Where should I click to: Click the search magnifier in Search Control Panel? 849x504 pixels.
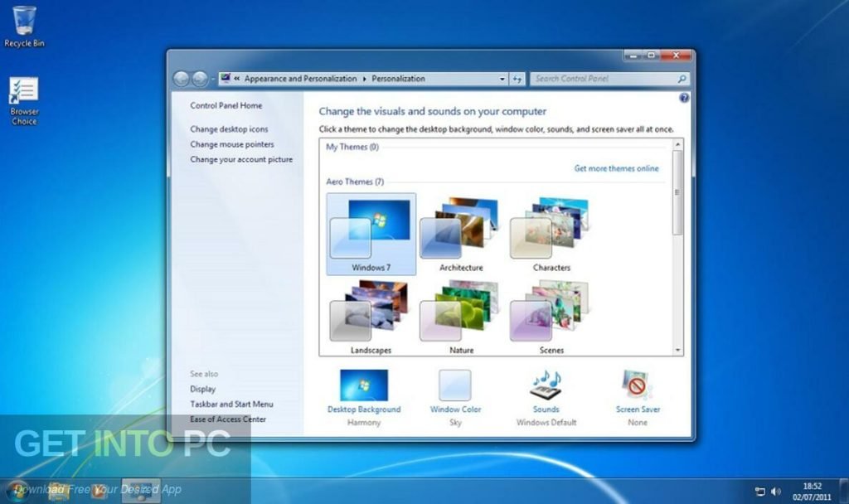pyautogui.click(x=680, y=79)
